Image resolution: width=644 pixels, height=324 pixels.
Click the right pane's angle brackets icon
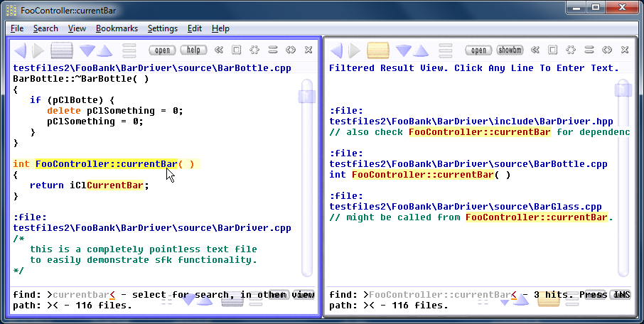607,50
